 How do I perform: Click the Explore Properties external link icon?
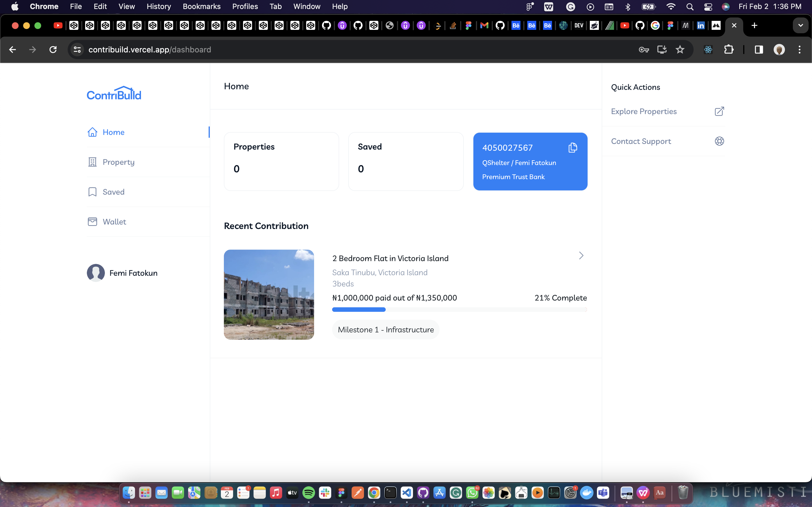point(719,111)
